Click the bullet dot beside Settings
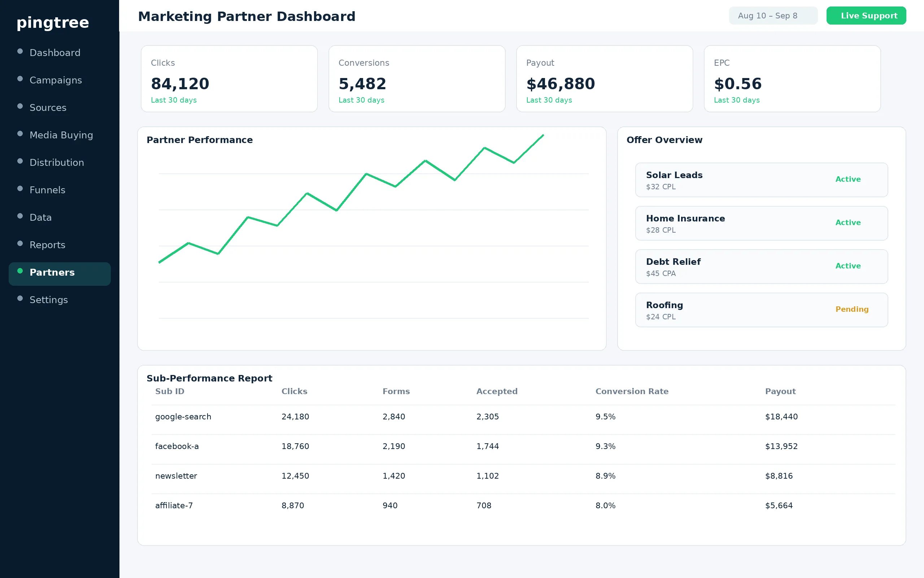The width and height of the screenshot is (924, 578). [x=20, y=298]
